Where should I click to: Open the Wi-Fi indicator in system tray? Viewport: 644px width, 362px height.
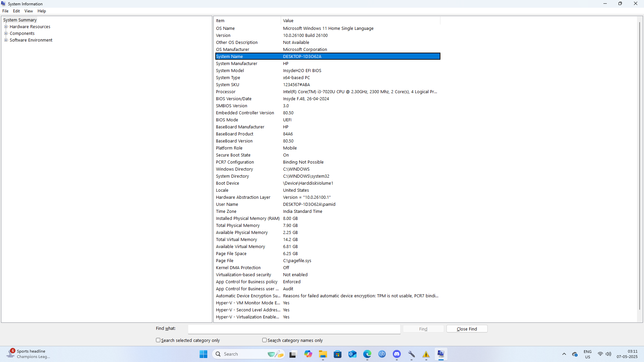[601, 354]
